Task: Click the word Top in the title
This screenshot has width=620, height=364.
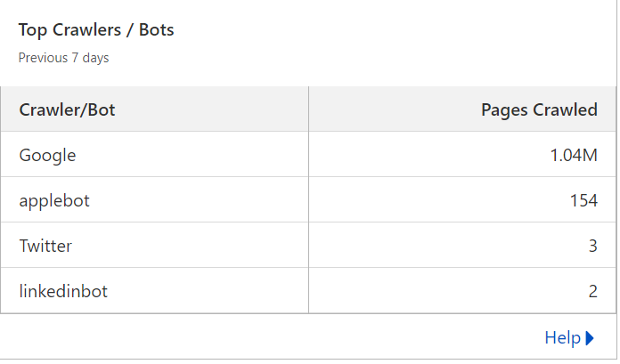Action: pos(33,31)
